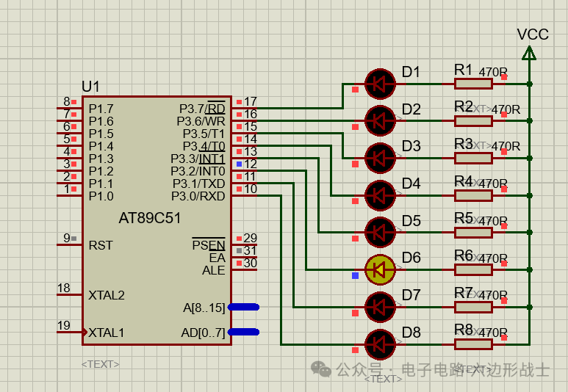Select LED D4 symbol
The image size is (568, 392).
(x=380, y=195)
